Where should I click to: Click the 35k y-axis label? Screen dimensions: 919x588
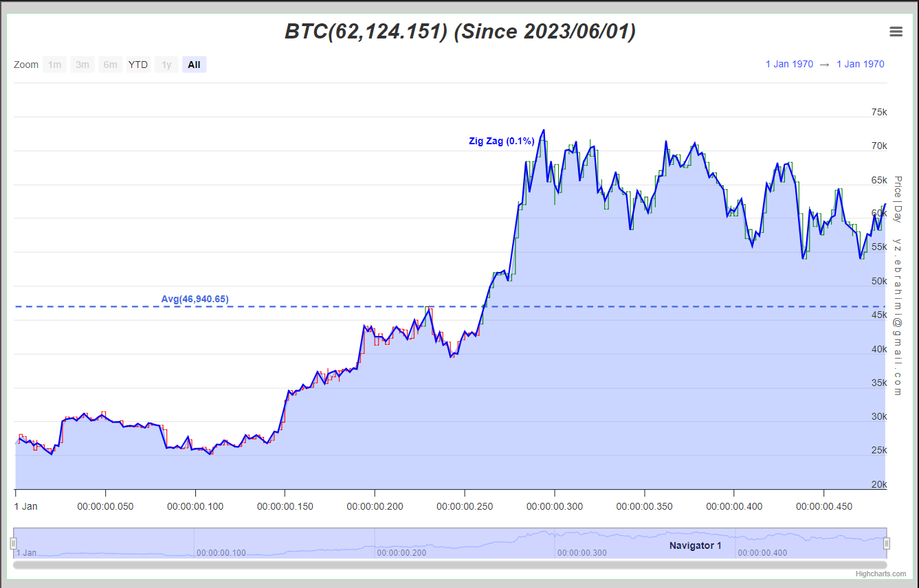click(879, 383)
